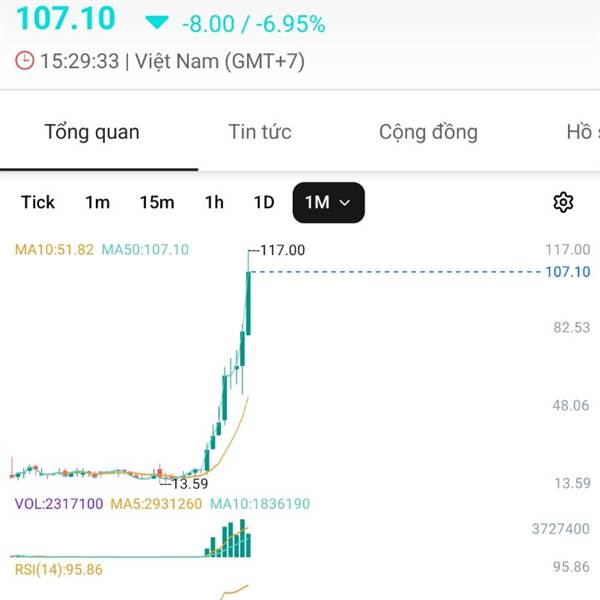
Task: Open chart settings gear icon
Action: 563,202
